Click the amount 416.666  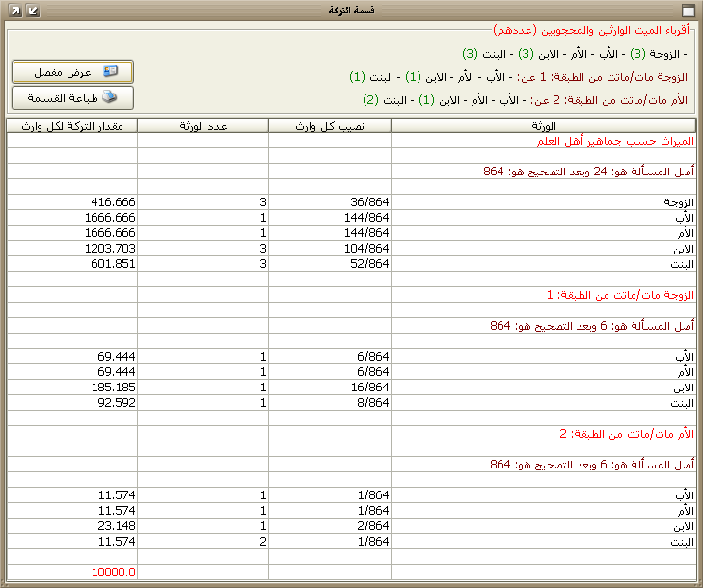click(113, 202)
